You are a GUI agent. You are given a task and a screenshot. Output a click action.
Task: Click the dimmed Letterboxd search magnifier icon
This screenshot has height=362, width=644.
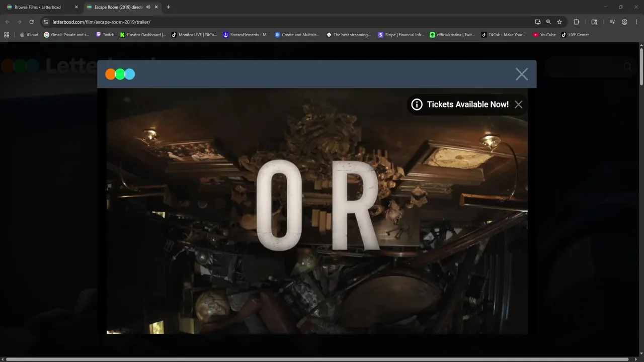(x=627, y=67)
